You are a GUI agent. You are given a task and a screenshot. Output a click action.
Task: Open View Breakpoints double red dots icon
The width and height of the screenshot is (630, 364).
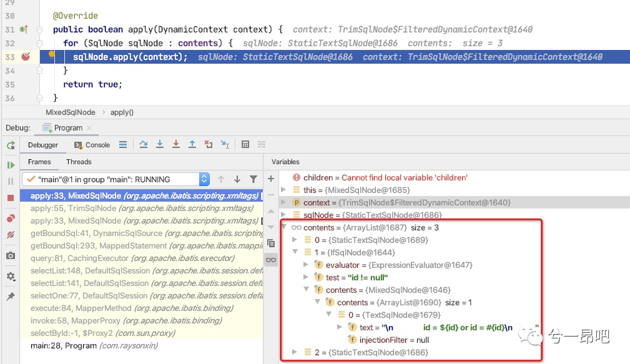point(11,218)
